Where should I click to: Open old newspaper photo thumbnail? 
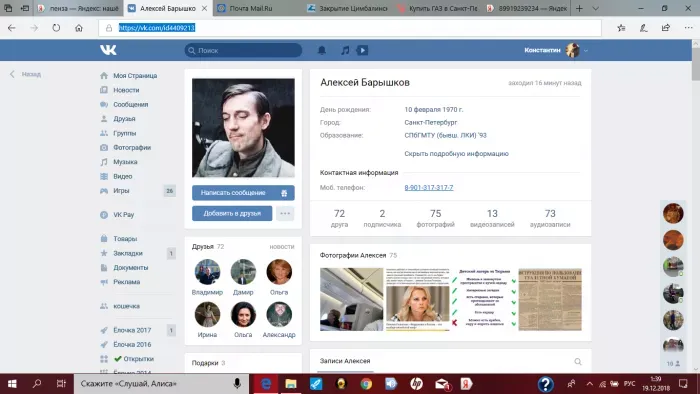click(550, 299)
